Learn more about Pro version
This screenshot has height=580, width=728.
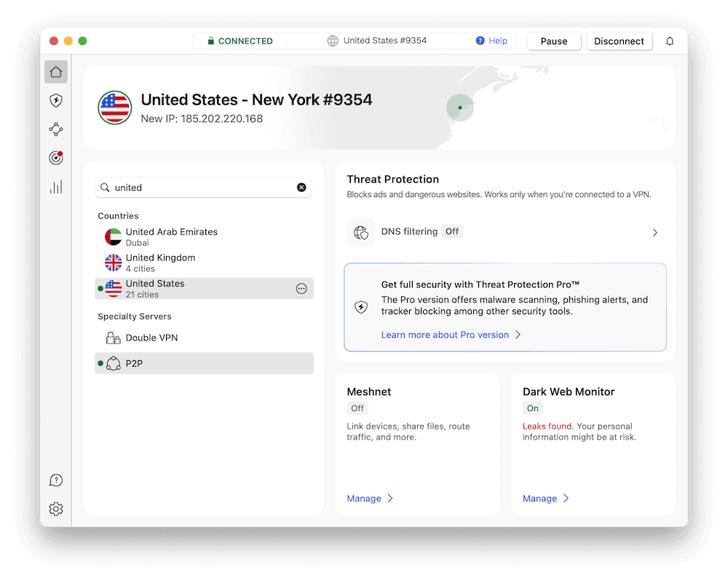[445, 335]
